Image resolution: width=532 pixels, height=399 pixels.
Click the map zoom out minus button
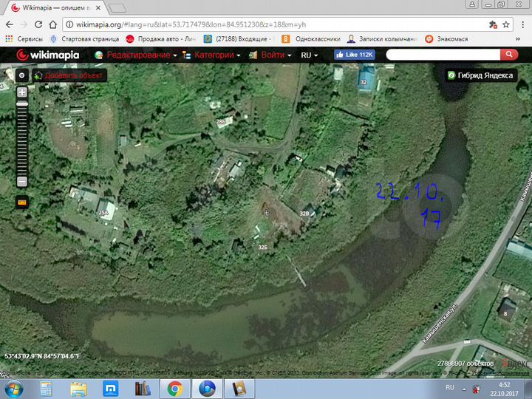[22, 181]
